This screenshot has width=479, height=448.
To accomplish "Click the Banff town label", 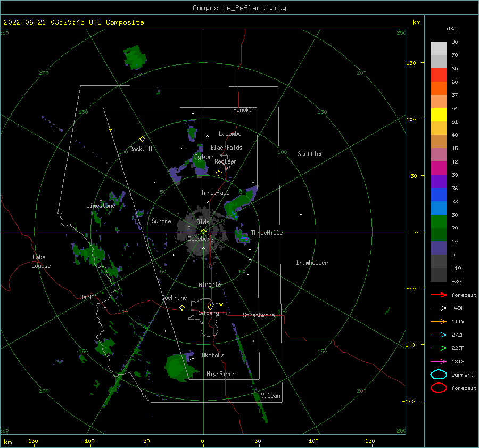I will [88, 297].
